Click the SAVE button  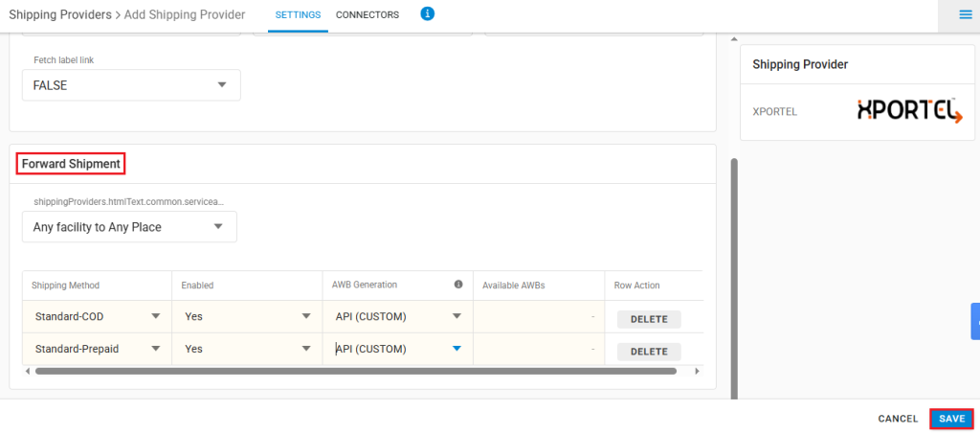[952, 419]
